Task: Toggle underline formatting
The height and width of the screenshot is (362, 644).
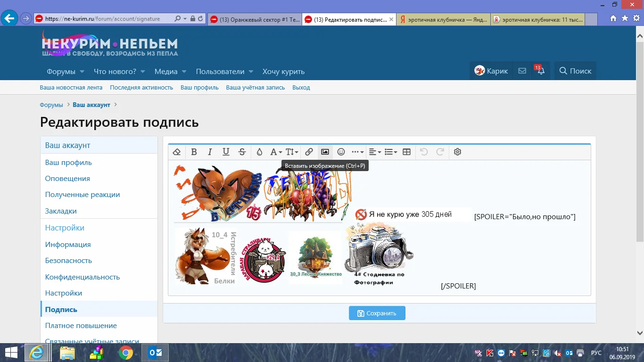Action: tap(226, 152)
